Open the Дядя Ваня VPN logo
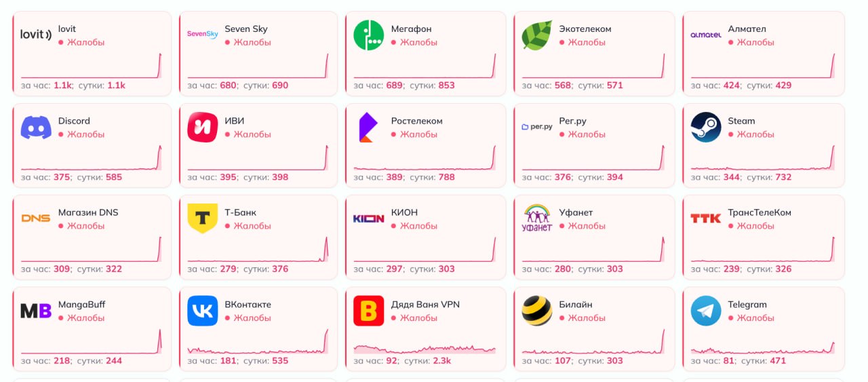Image resolution: width=868 pixels, height=382 pixels. pos(369,311)
